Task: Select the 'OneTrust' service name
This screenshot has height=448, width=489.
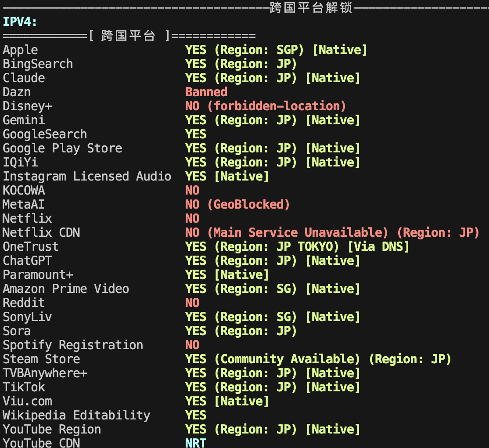Action: 31,246
